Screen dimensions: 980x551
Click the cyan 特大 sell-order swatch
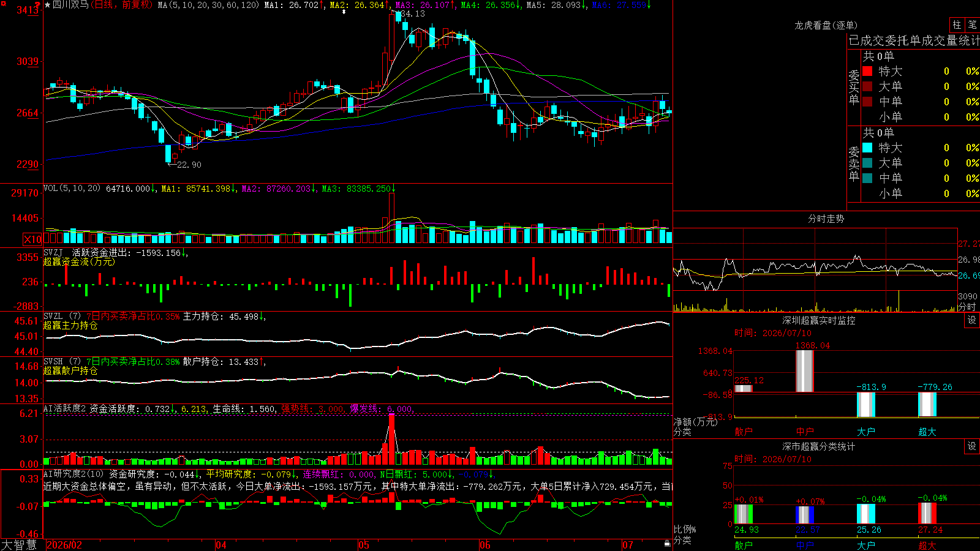(867, 148)
